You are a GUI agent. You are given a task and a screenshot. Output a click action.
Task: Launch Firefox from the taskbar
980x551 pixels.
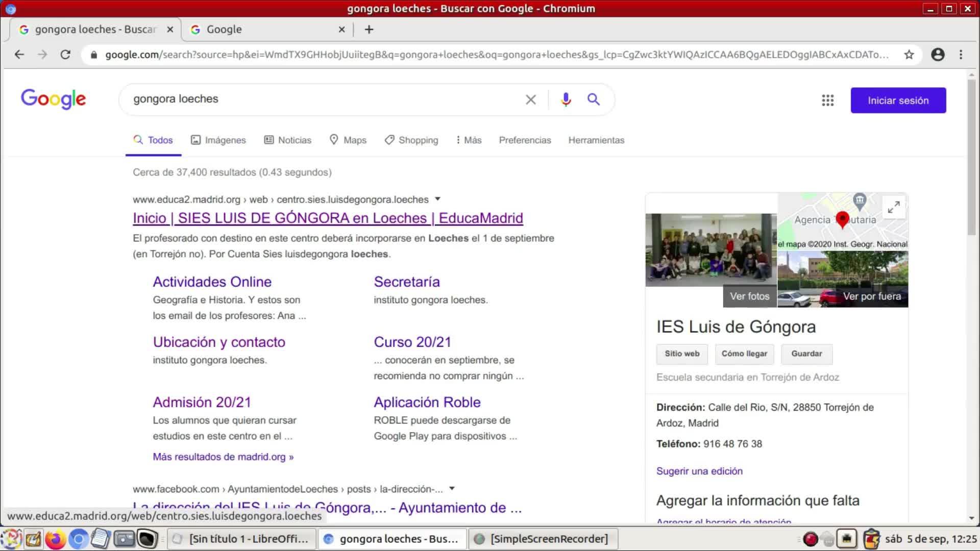click(55, 539)
